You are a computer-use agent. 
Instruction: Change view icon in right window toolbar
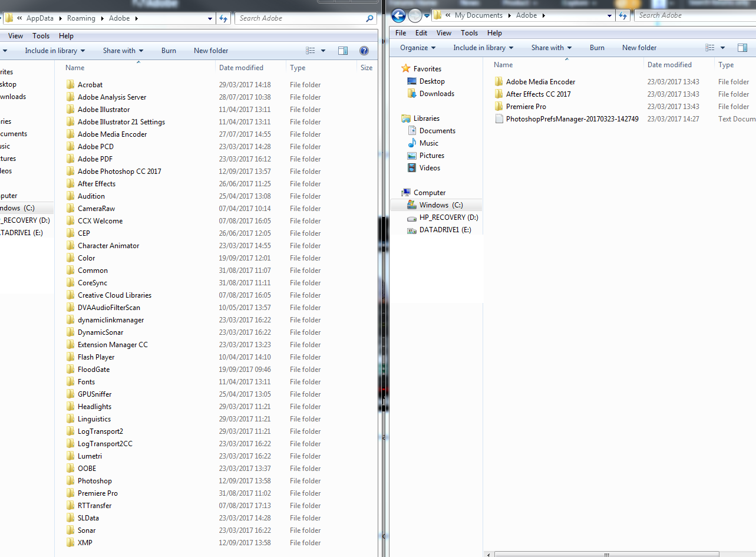(710, 48)
